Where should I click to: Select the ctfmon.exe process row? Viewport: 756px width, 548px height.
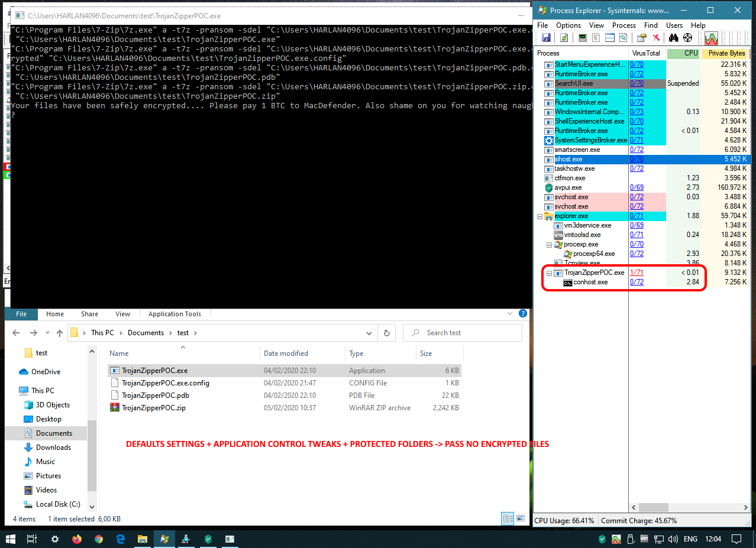click(x=642, y=178)
